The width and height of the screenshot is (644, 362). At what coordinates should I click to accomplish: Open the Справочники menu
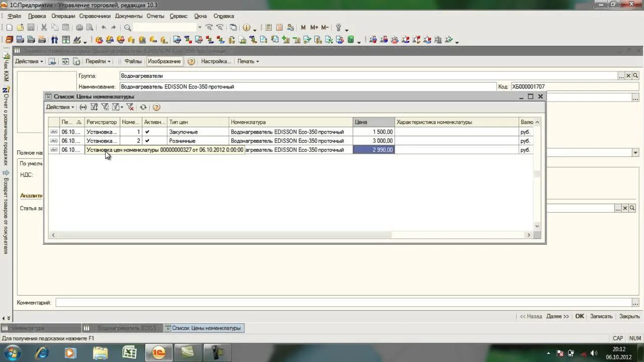tap(95, 16)
